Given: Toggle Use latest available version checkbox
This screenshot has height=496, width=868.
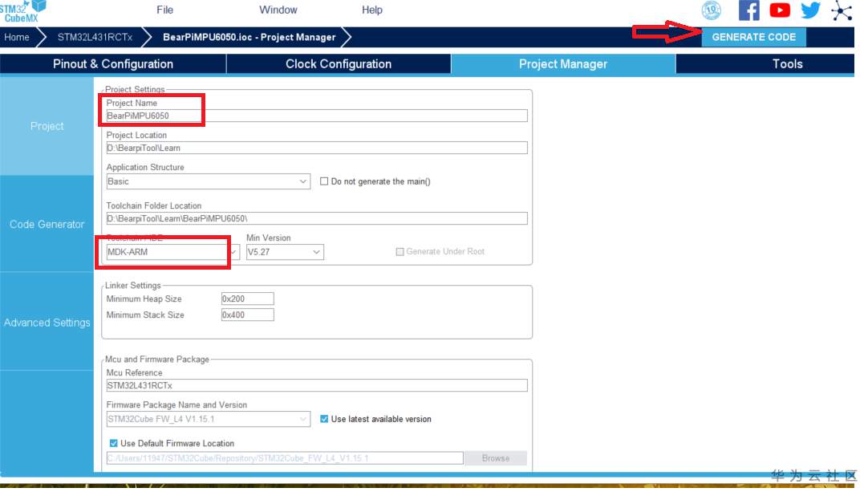Looking at the screenshot, I should pos(324,419).
